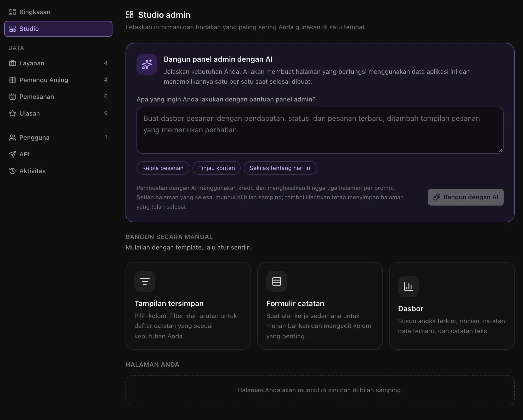The height and width of the screenshot is (420, 523).
Task: Click the Pemesanan count badge 0
Action: [x=106, y=97]
